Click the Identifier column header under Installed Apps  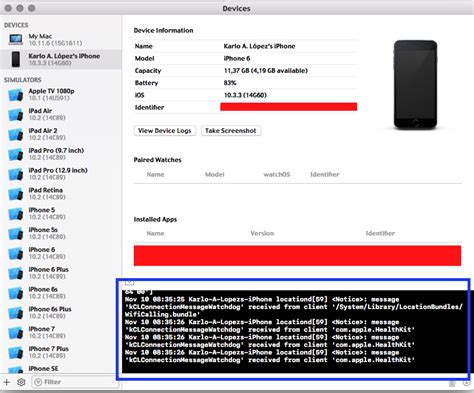pyautogui.click(x=380, y=233)
